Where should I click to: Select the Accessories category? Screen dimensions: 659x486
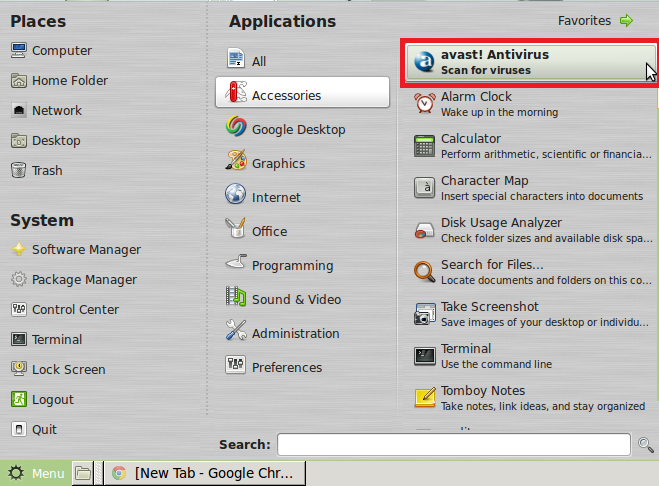click(x=303, y=92)
